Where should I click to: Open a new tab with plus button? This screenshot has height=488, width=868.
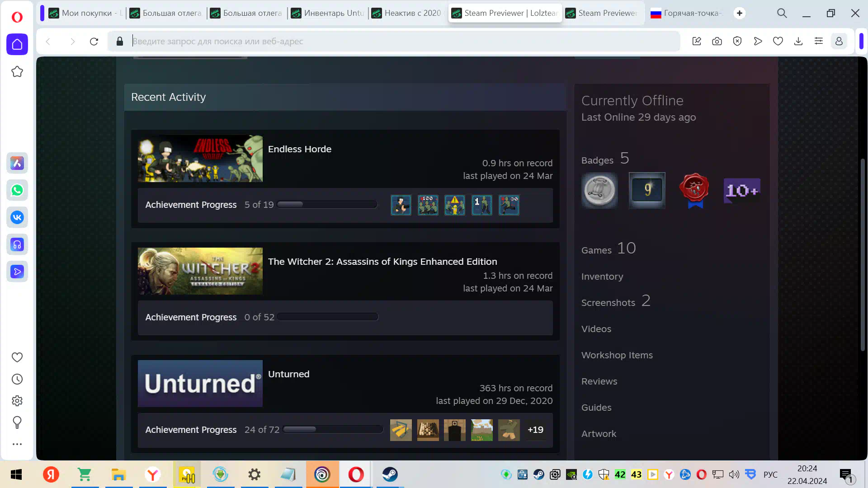coord(740,13)
